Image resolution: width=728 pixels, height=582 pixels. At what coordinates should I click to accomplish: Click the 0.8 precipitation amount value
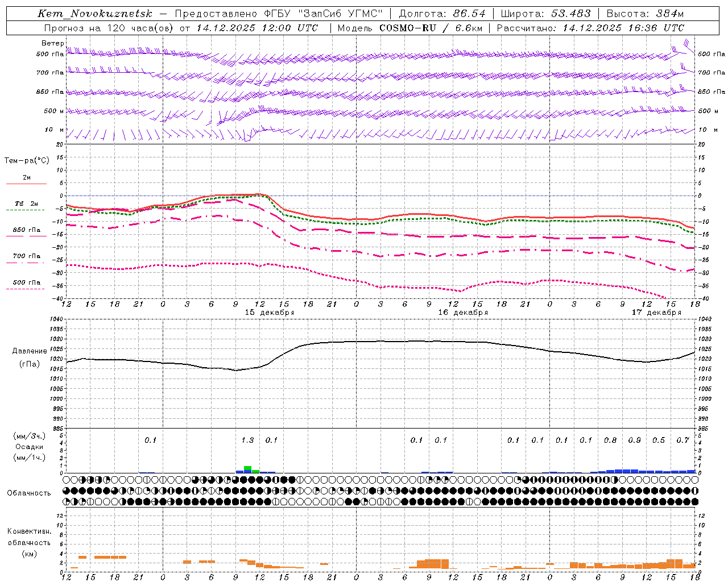point(610,440)
